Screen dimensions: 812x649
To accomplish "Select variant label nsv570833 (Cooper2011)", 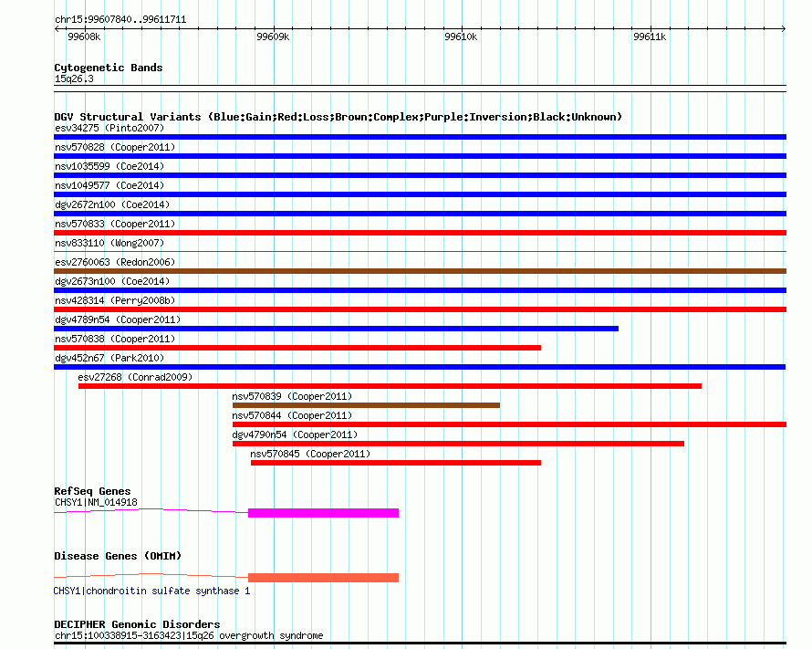I will point(115,224).
